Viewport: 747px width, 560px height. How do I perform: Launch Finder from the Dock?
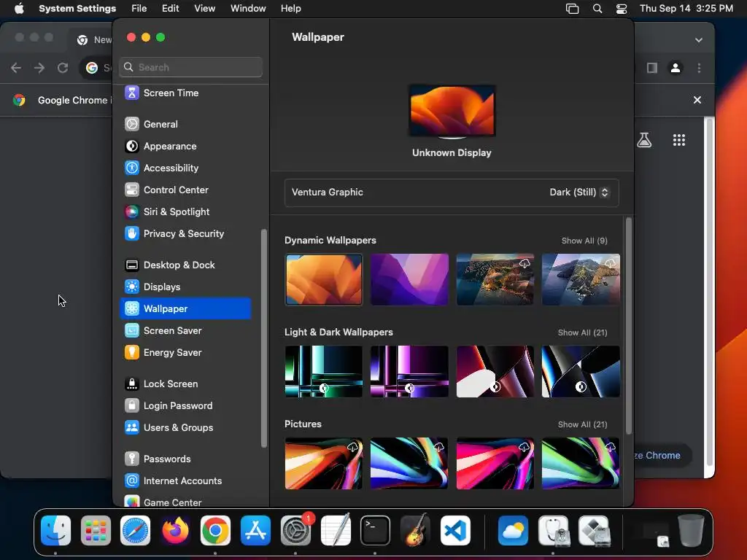(x=55, y=531)
